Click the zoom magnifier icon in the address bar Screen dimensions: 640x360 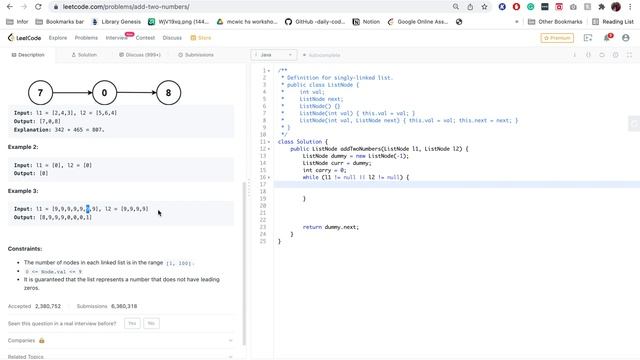coord(456,7)
